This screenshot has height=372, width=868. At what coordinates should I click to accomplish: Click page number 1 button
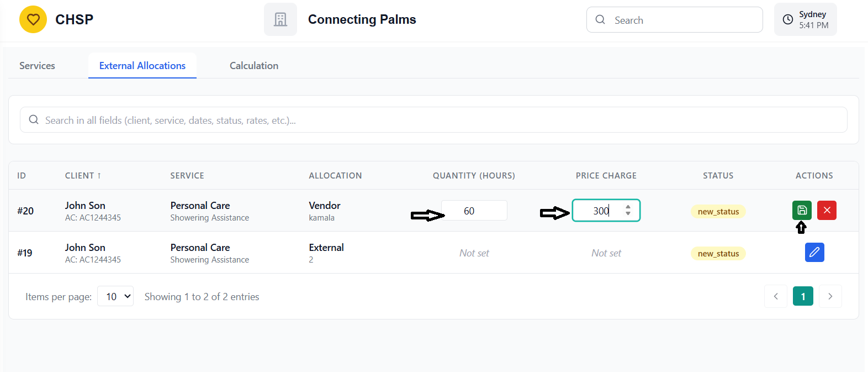(803, 297)
